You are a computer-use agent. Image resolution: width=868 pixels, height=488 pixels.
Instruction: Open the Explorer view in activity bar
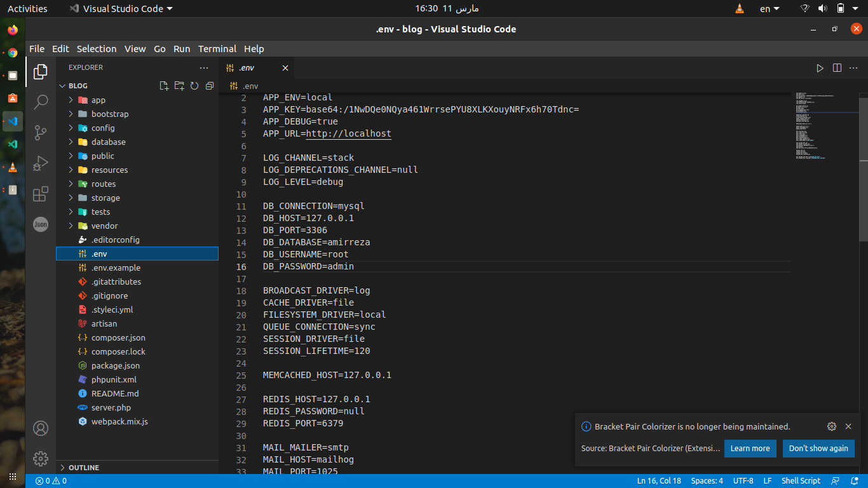[x=41, y=72]
